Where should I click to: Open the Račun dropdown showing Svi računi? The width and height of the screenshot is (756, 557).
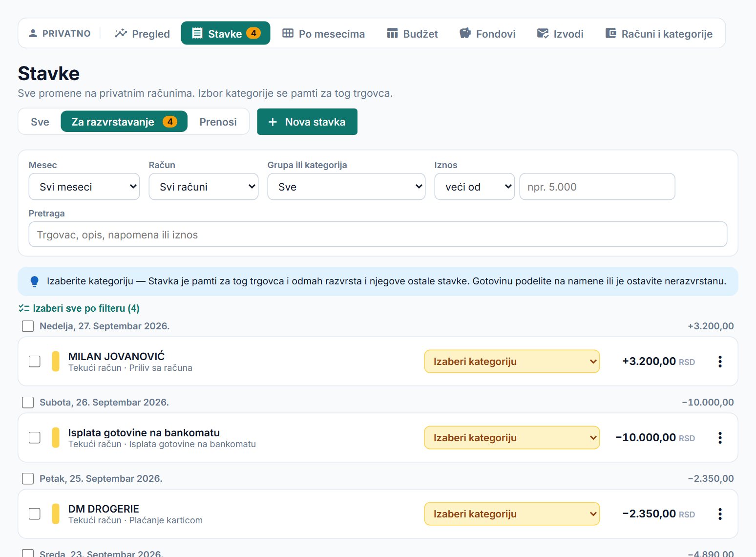[x=204, y=187]
